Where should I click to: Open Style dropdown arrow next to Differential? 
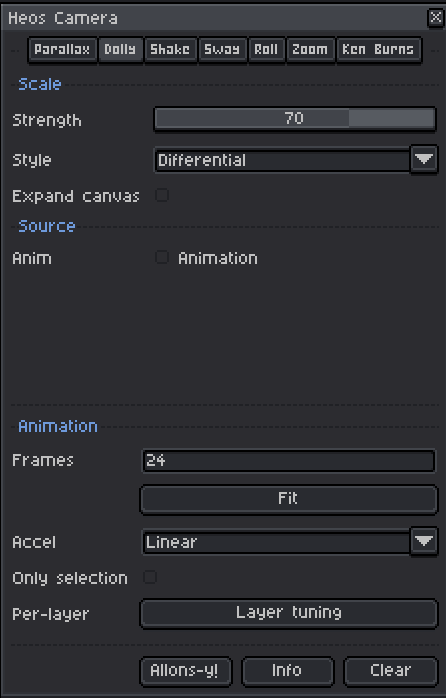tap(424, 159)
